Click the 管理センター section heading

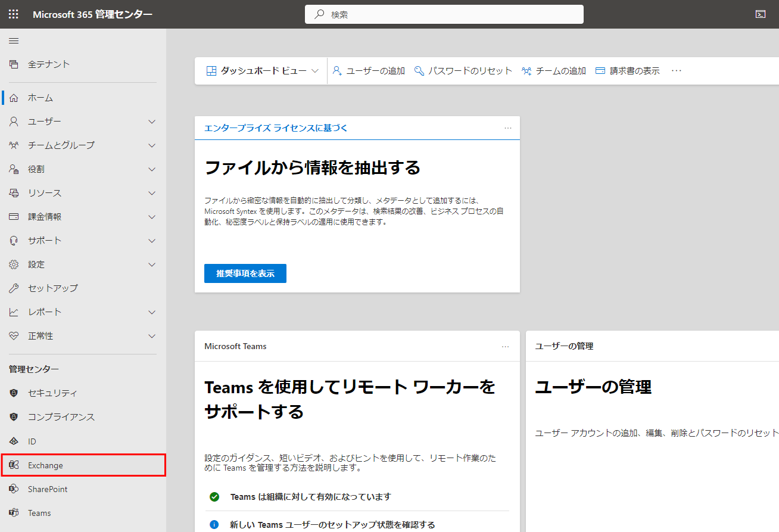click(34, 369)
